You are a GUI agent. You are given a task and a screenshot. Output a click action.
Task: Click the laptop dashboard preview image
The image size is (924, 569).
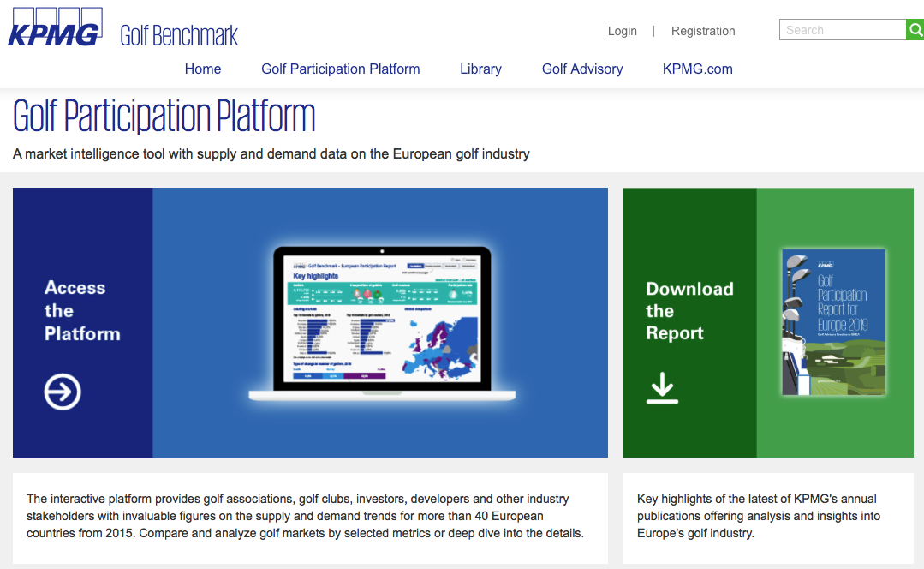pyautogui.click(x=382, y=324)
